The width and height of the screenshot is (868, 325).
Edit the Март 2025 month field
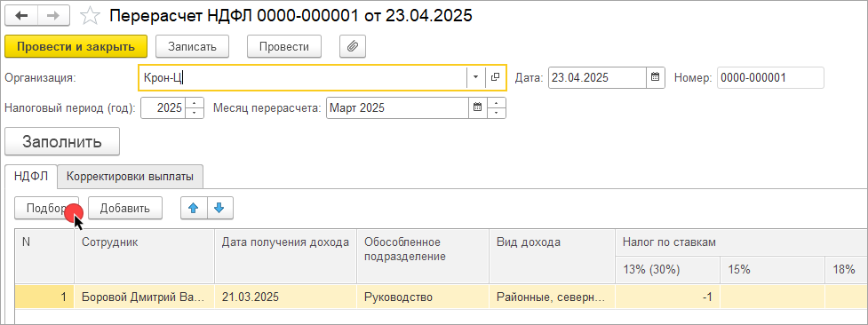[x=397, y=108]
